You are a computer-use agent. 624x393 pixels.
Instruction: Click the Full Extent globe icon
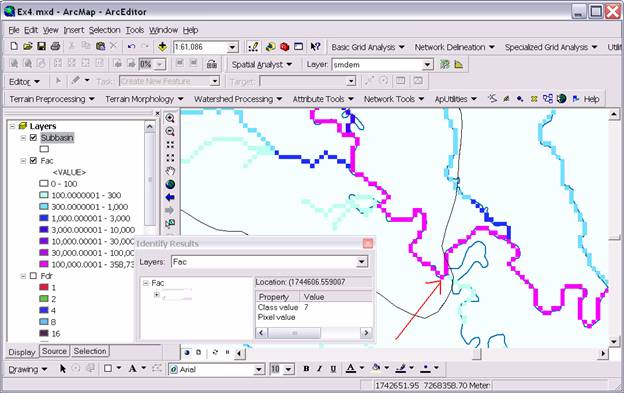(x=170, y=185)
